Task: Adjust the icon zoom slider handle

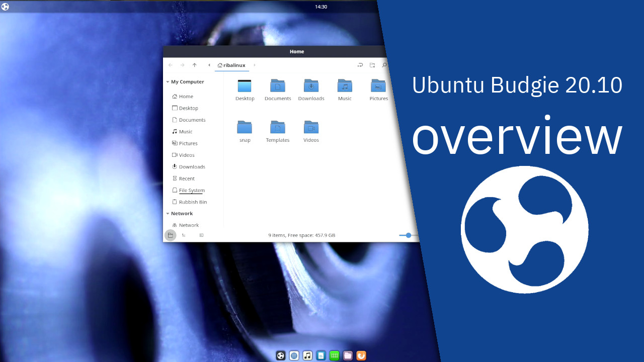Action: click(x=409, y=235)
